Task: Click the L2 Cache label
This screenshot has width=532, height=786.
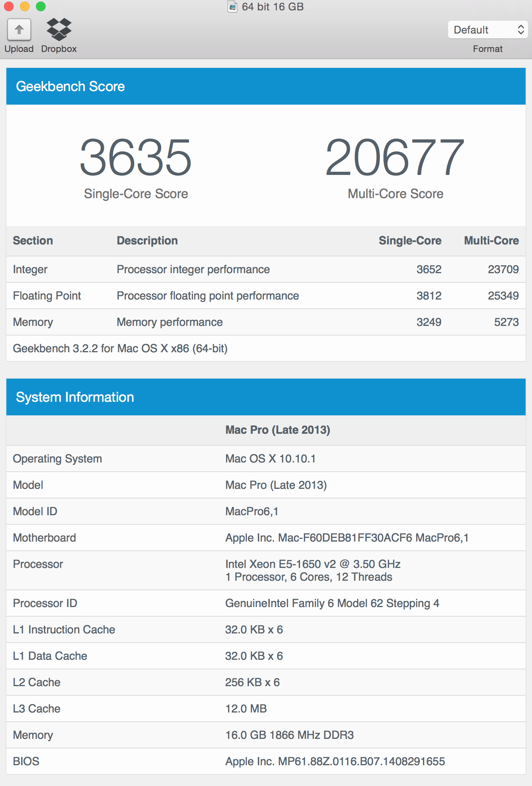Action: point(37,682)
